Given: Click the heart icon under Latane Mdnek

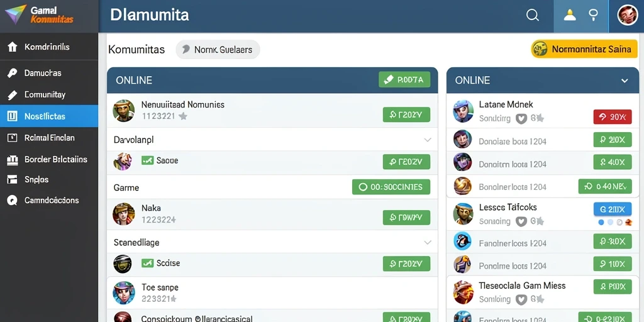Looking at the screenshot, I should (x=521, y=119).
